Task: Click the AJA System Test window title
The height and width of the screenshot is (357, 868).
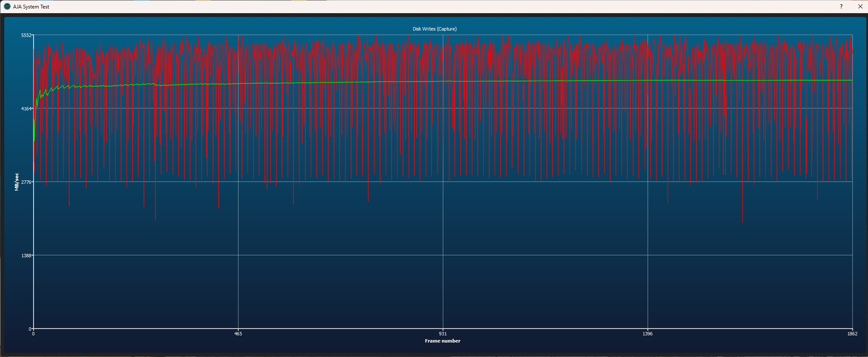Action: point(31,7)
